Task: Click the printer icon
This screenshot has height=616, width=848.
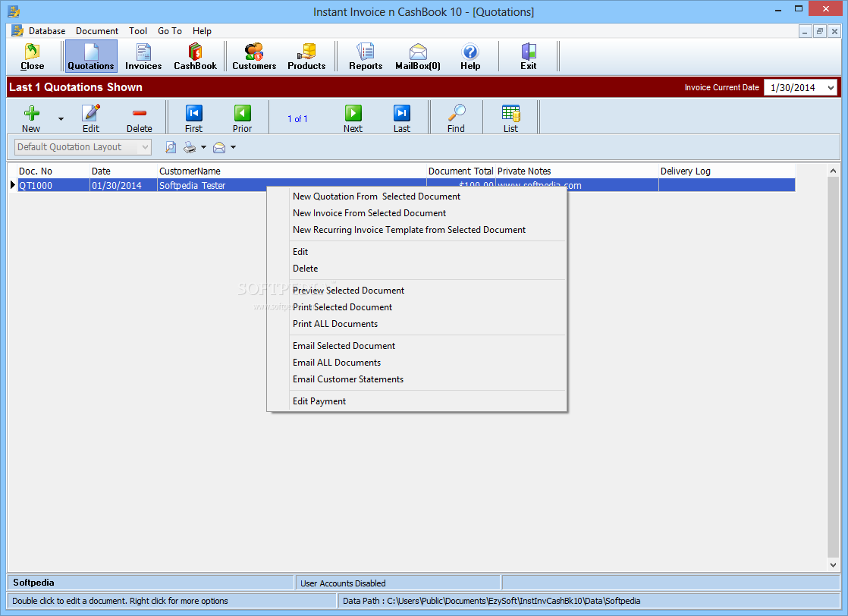Action: coord(190,147)
